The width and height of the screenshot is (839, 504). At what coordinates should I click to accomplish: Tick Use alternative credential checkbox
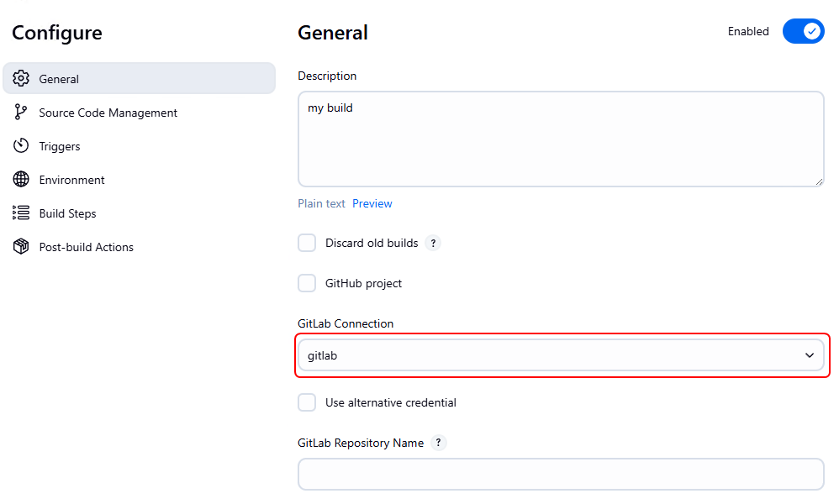(307, 403)
